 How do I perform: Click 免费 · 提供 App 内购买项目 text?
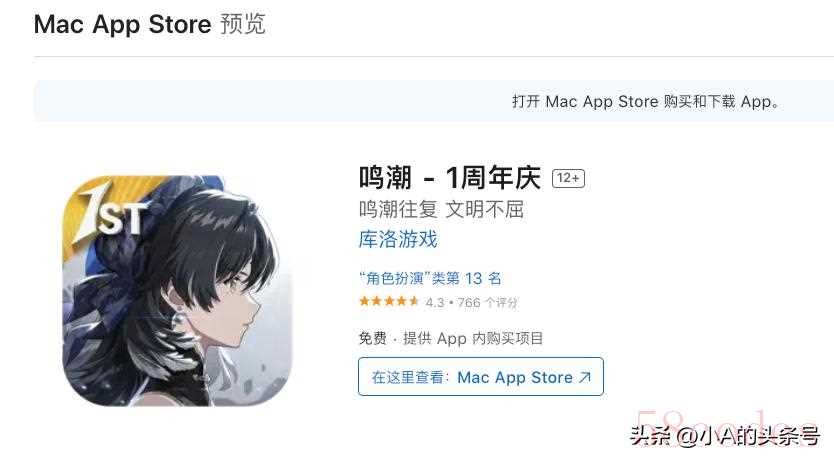tap(451, 338)
